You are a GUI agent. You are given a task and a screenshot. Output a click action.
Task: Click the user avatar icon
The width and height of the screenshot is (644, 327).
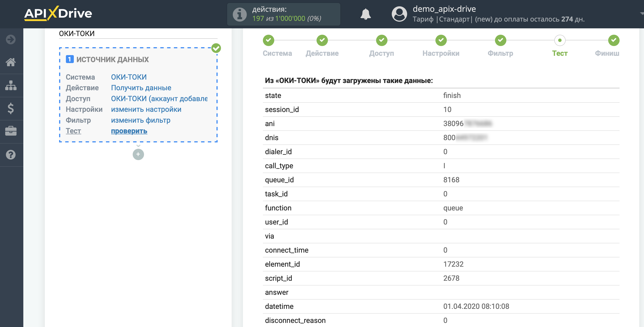[399, 14]
